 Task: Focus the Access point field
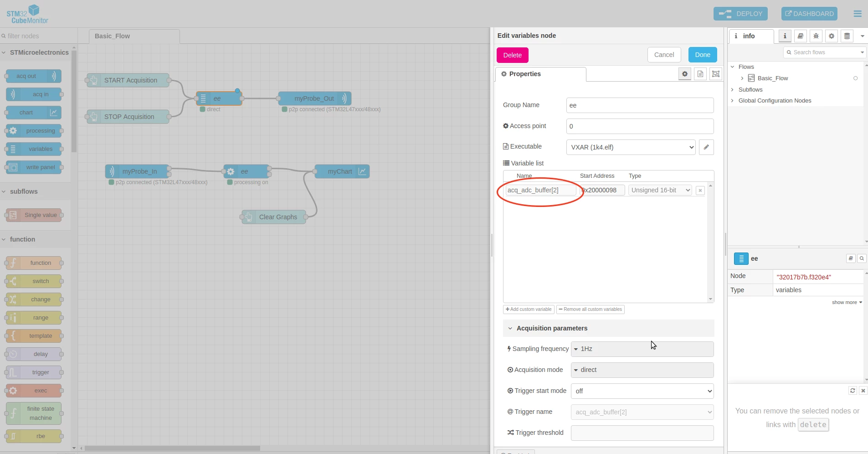pos(640,126)
